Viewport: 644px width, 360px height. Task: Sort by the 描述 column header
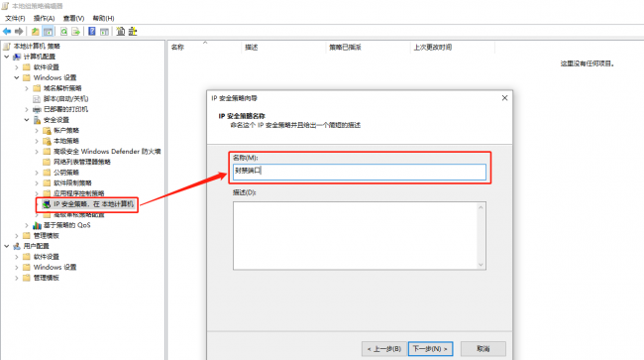(x=283, y=48)
